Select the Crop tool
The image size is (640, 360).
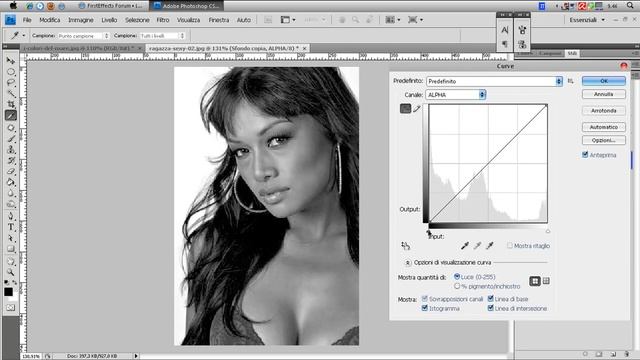11,105
